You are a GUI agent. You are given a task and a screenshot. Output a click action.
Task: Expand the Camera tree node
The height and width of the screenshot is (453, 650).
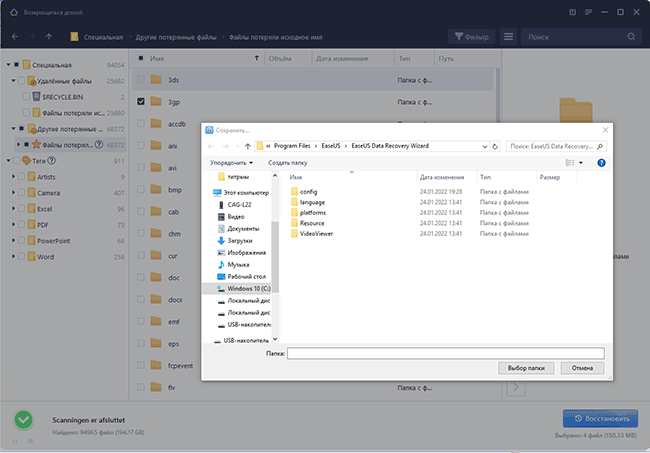pyautogui.click(x=13, y=193)
